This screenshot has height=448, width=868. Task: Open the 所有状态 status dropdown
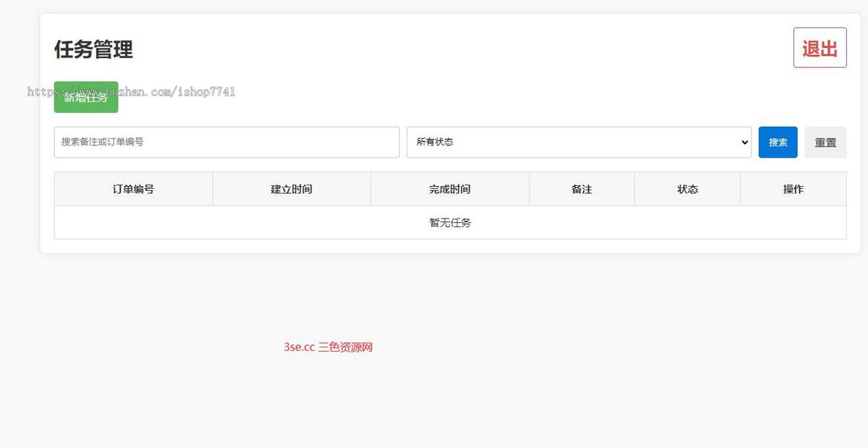pyautogui.click(x=579, y=142)
